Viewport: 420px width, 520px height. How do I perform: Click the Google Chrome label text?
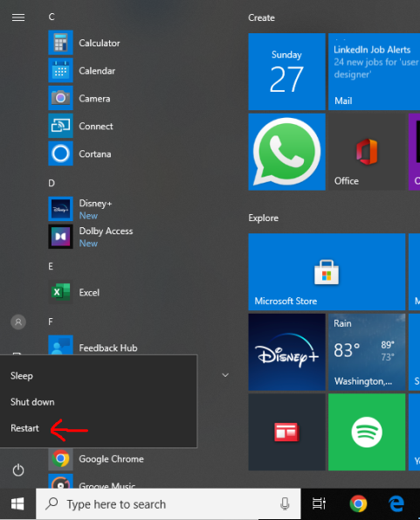pos(111,459)
